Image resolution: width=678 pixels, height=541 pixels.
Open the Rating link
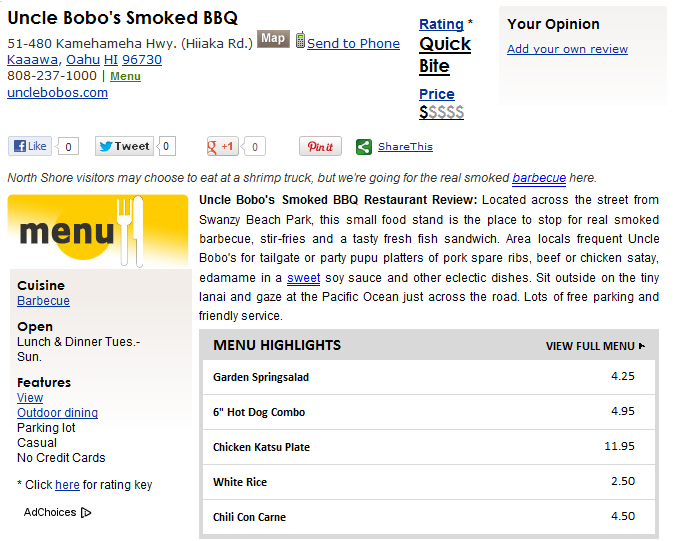[x=441, y=24]
